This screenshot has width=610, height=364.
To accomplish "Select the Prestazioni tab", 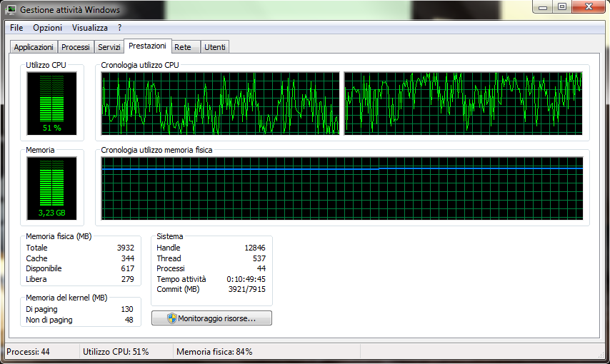I will tap(147, 46).
